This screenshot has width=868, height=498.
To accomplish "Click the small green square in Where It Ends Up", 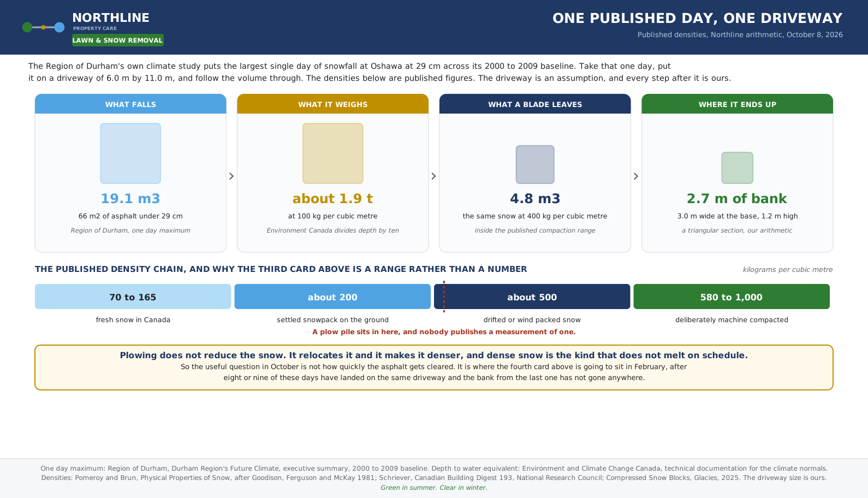I will pos(738,168).
